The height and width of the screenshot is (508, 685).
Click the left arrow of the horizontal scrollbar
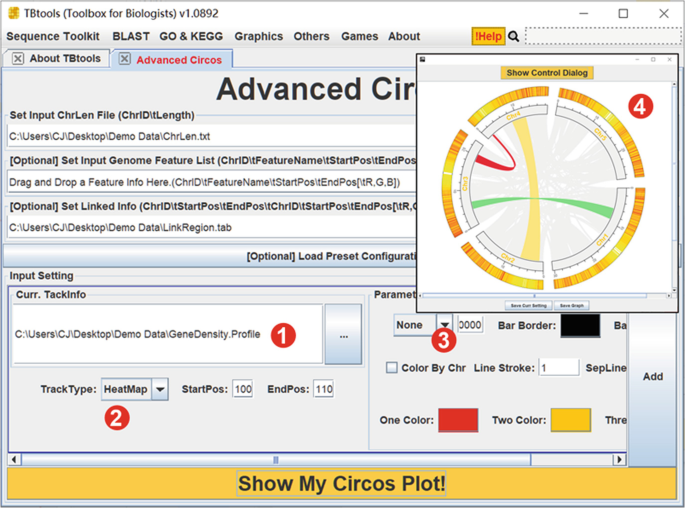click(13, 460)
